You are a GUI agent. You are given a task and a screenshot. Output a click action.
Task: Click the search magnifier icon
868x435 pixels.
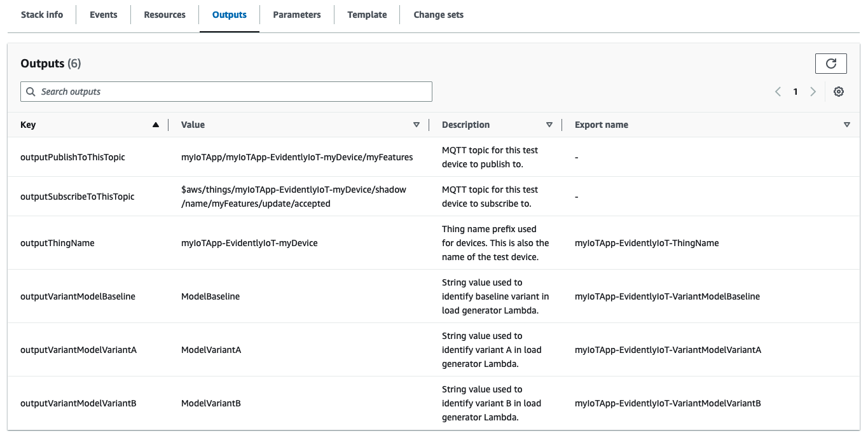coord(30,92)
